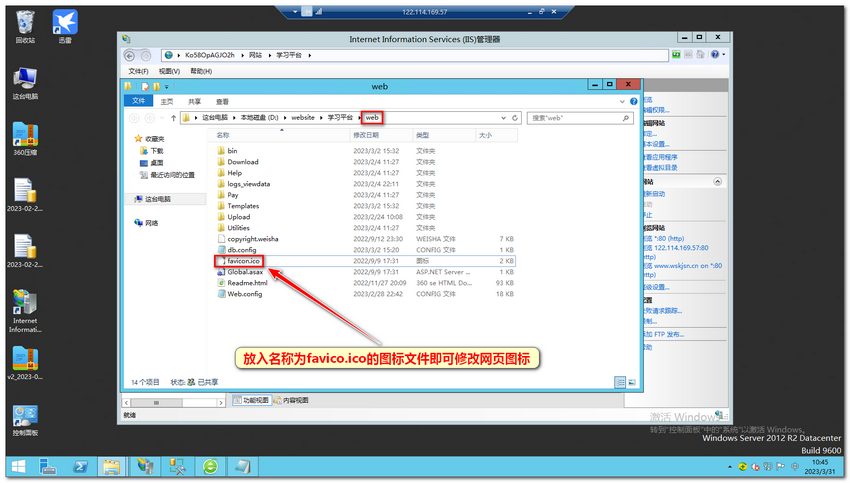Open the Templates folder
Viewport: 850px width, 483px height.
click(x=243, y=206)
